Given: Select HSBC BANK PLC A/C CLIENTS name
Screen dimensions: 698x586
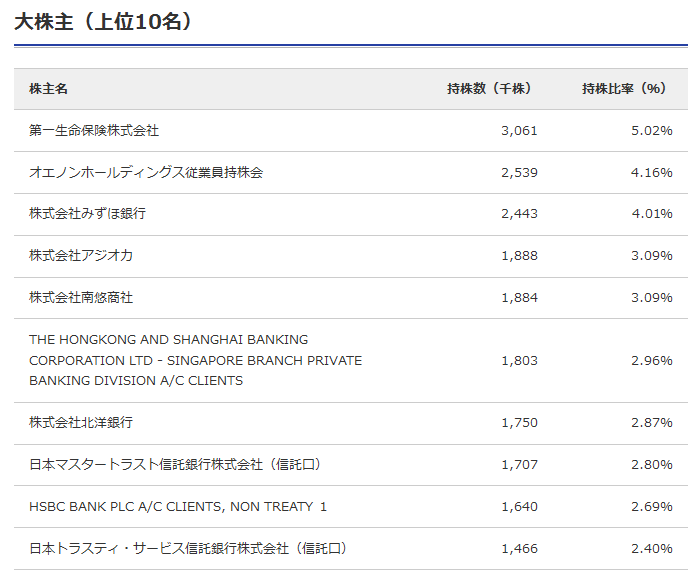Looking at the screenshot, I should [178, 507].
